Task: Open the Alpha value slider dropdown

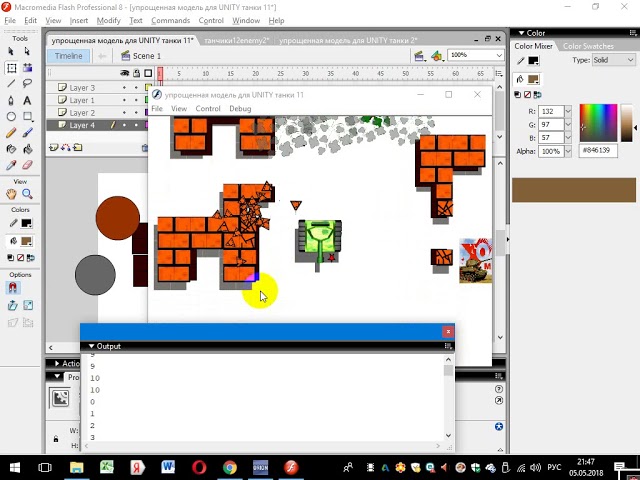Action: click(568, 151)
